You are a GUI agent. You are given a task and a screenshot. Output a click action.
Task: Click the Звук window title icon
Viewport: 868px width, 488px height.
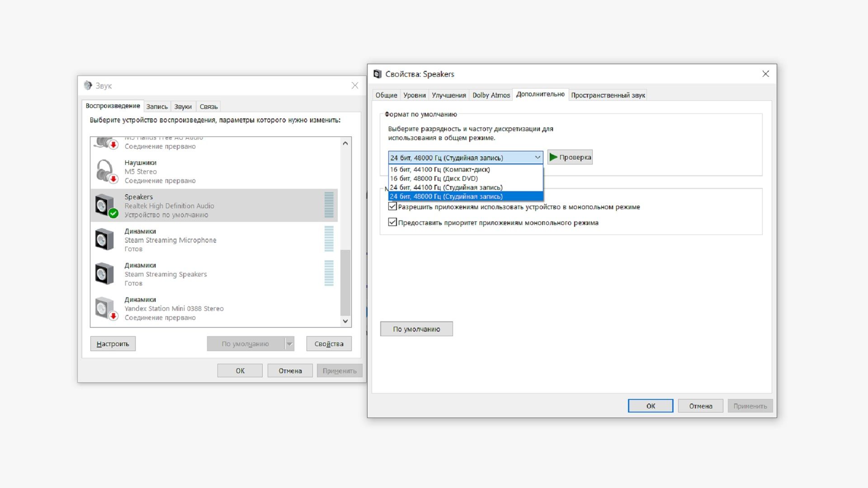(88, 85)
